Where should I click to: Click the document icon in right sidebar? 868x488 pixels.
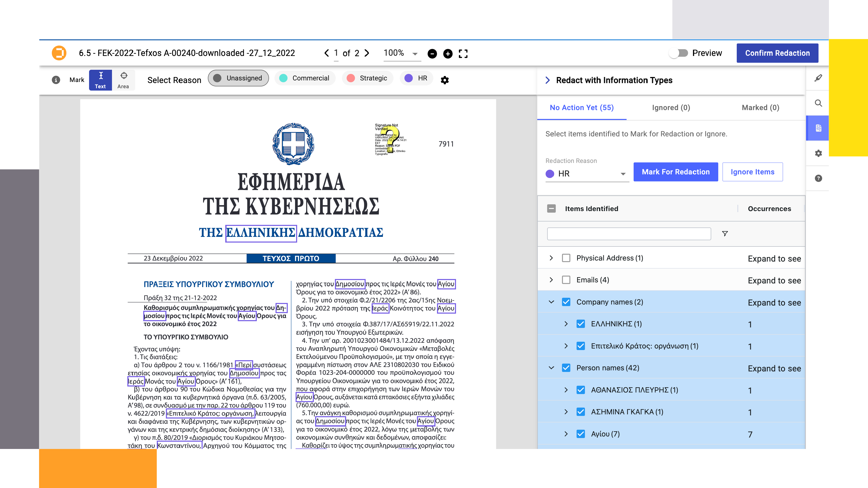click(x=817, y=128)
